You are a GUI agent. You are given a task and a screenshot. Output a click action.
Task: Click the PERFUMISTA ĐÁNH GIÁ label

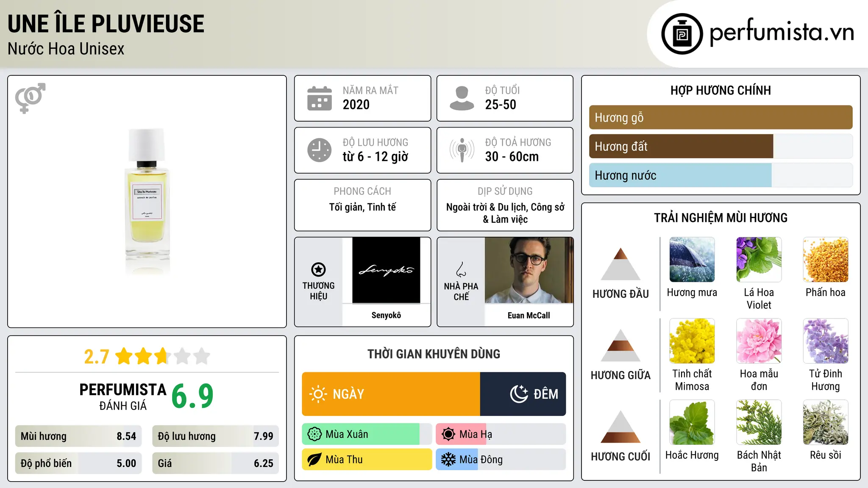click(123, 396)
